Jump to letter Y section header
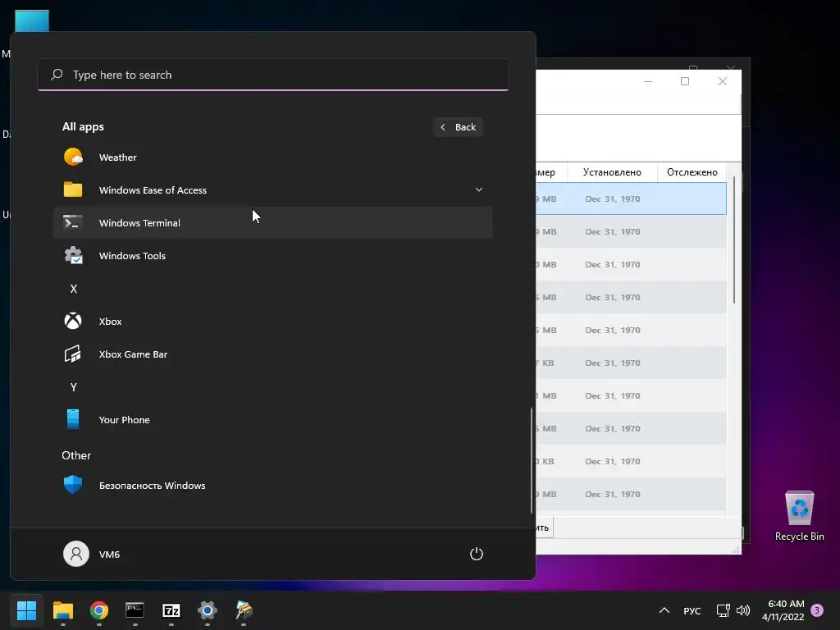This screenshot has height=630, width=840. click(74, 387)
